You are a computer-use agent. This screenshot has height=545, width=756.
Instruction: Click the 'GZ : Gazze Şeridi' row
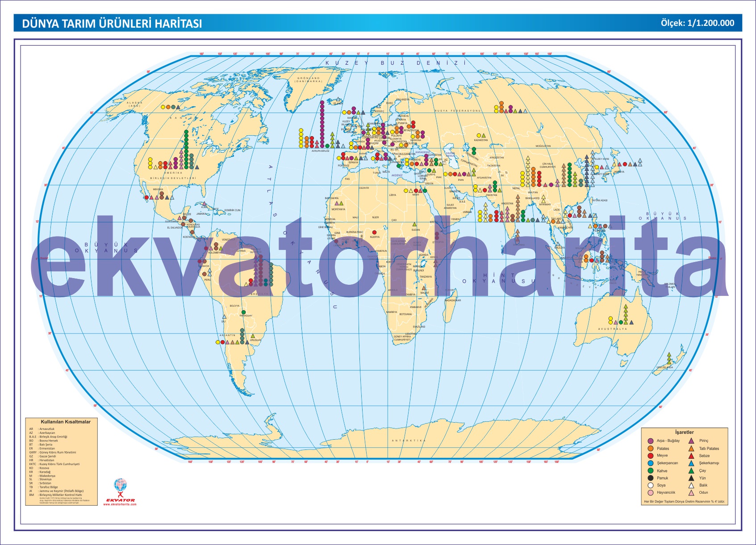click(43, 456)
